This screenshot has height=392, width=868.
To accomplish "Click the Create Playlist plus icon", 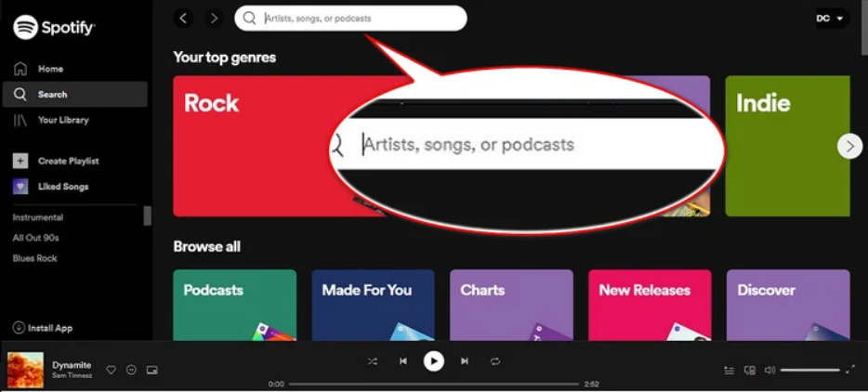I will click(x=20, y=161).
